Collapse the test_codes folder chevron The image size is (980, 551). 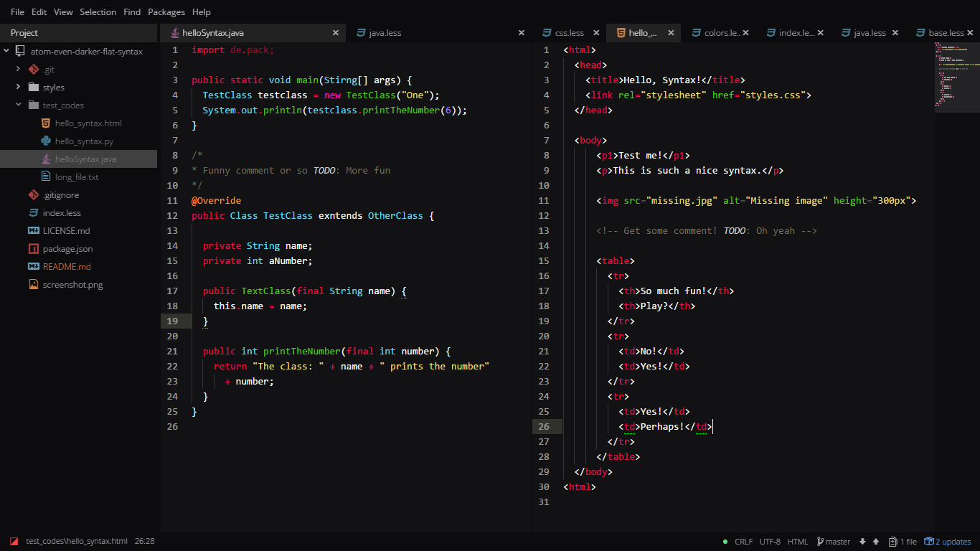click(x=18, y=105)
